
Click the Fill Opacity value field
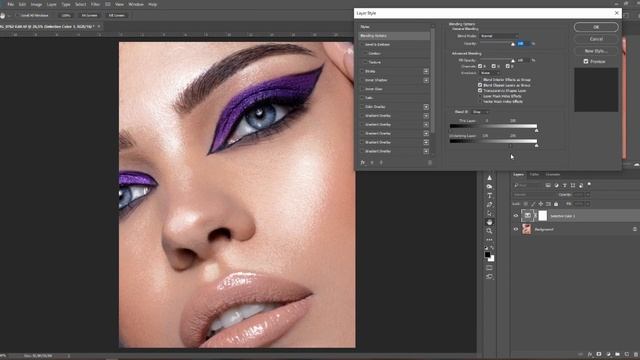[x=523, y=60]
